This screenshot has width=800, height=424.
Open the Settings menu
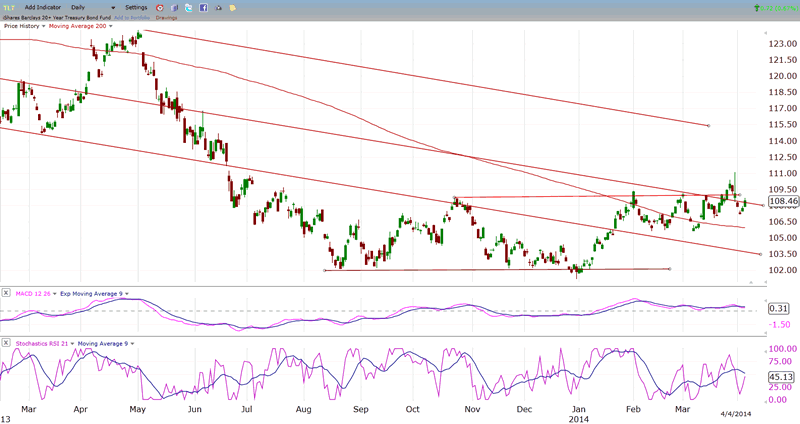point(135,7)
